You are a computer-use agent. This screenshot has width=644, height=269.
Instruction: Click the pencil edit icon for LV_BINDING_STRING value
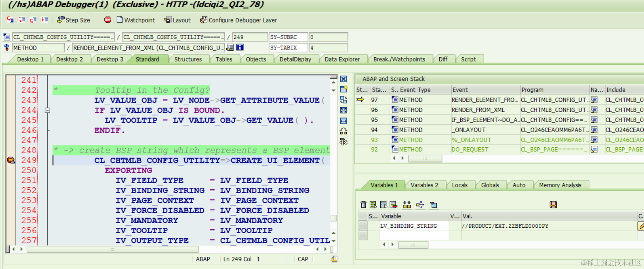click(x=641, y=226)
